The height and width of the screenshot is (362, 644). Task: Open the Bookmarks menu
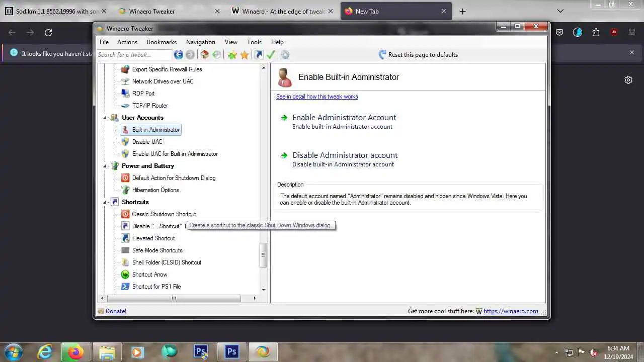point(162,42)
